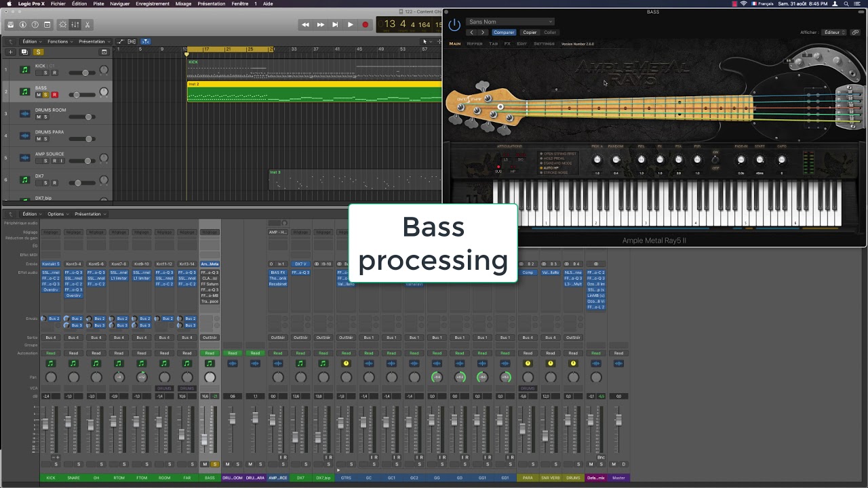Switch to the Tab tab in Ample Metal
The height and width of the screenshot is (488, 868).
tap(493, 43)
